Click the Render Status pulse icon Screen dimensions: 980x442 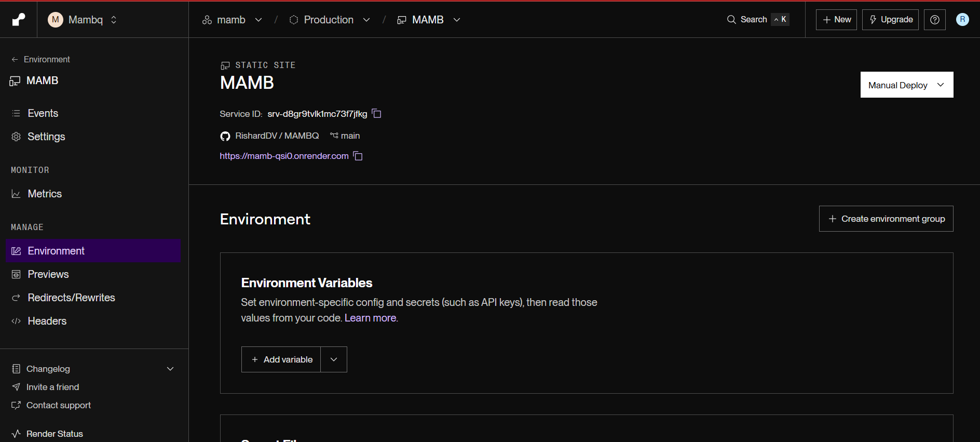coord(16,434)
